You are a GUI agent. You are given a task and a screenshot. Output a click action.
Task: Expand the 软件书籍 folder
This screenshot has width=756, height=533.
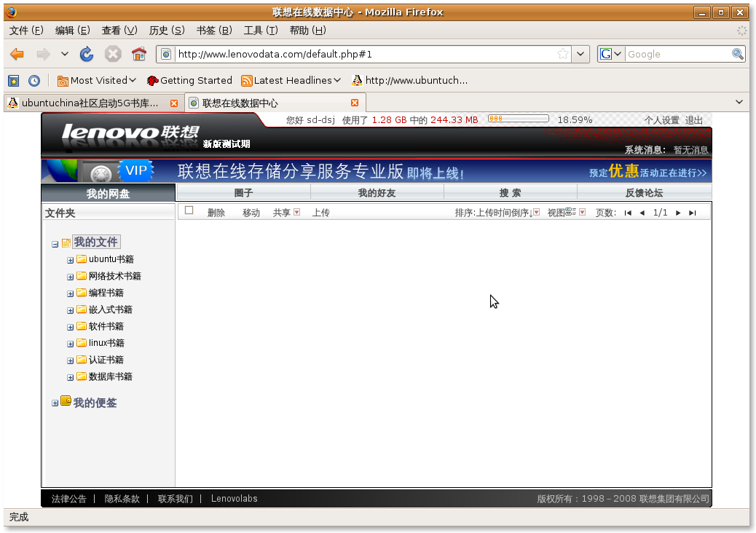click(x=71, y=328)
